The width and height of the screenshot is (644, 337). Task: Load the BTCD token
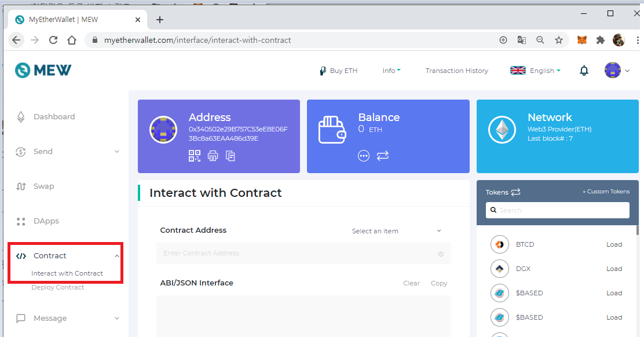(614, 244)
